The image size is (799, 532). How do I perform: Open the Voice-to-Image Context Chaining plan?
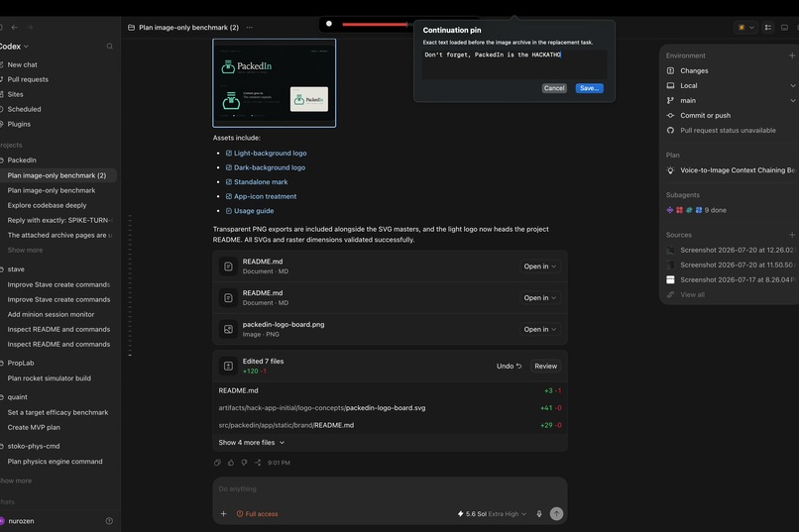click(730, 170)
